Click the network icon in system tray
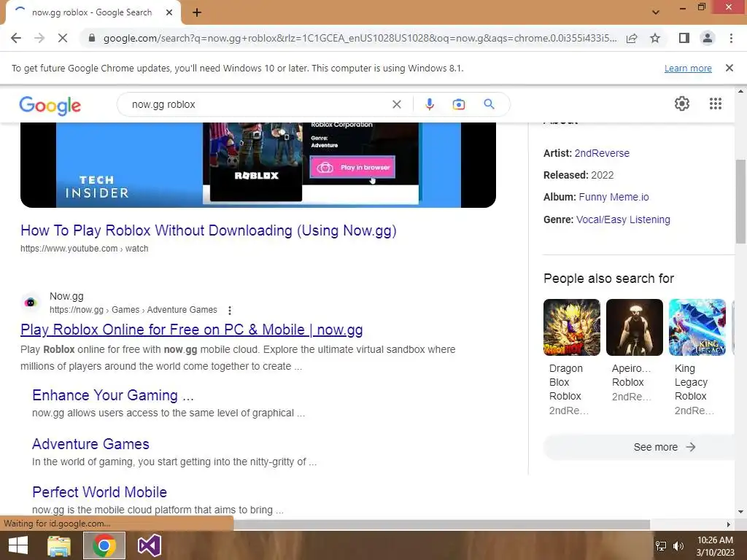Screen dimensions: 747x560 (x=661, y=546)
